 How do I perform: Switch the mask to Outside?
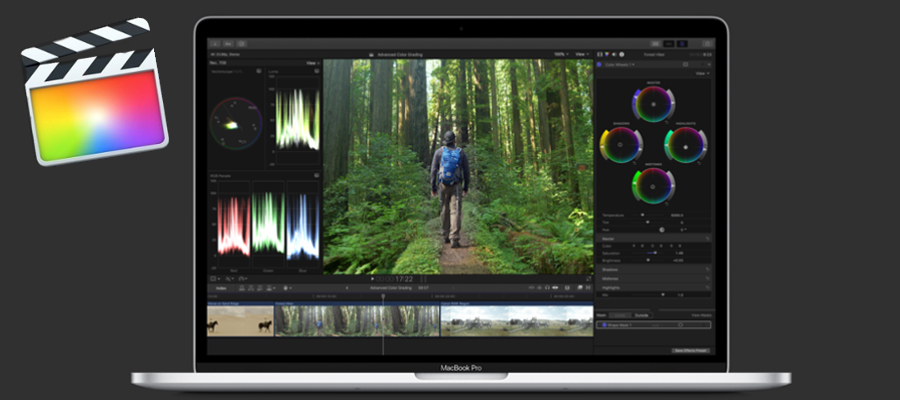[641, 315]
